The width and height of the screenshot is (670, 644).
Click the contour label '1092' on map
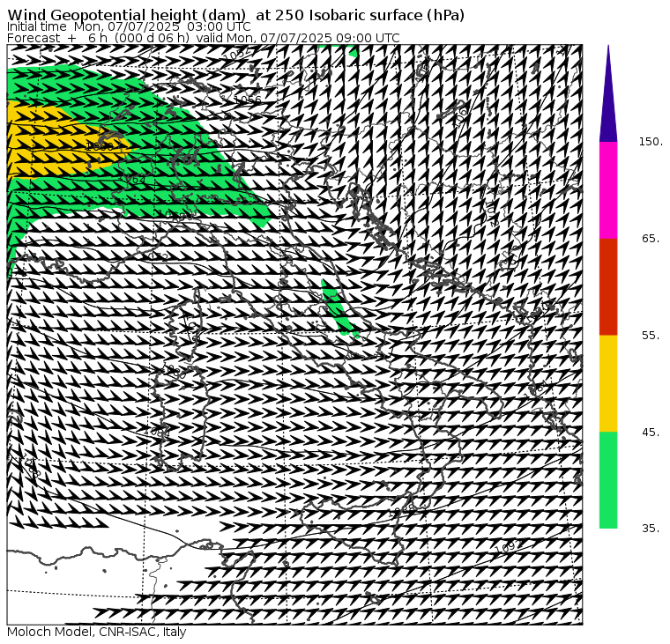[x=509, y=546]
